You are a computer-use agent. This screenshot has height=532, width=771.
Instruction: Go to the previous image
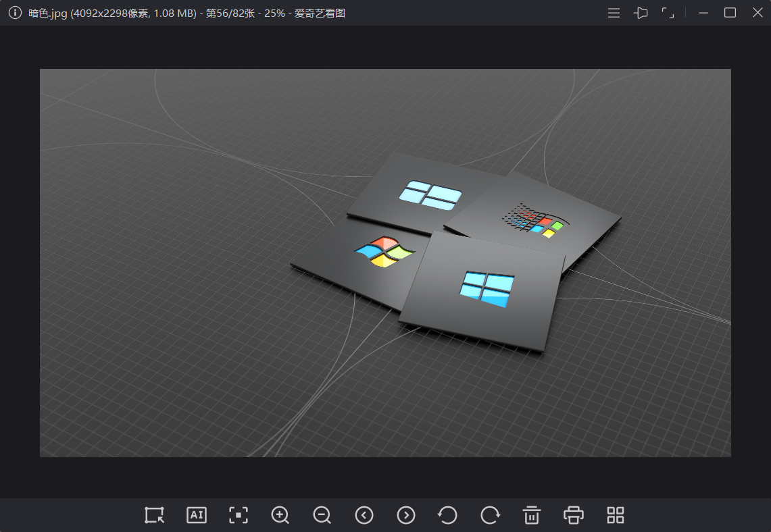(364, 515)
